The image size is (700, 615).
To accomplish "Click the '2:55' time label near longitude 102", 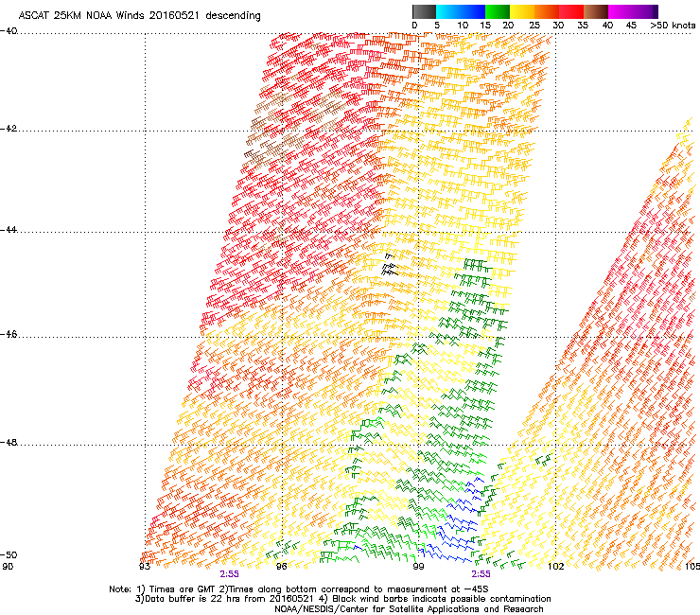I will [x=481, y=574].
